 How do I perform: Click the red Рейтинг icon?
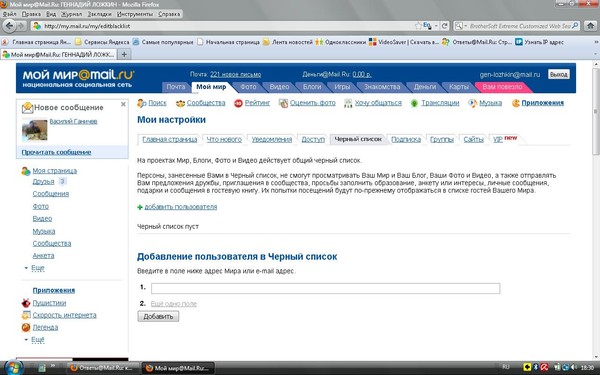(238, 103)
